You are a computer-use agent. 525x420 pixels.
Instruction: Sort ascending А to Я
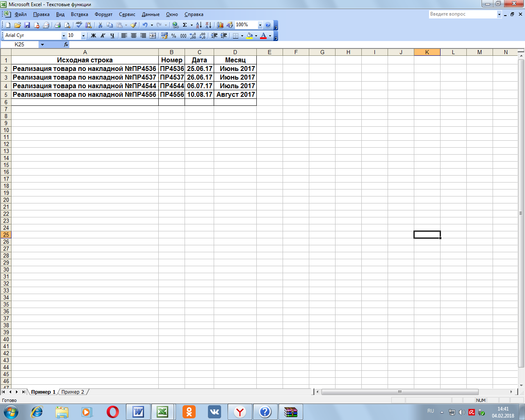[199, 25]
